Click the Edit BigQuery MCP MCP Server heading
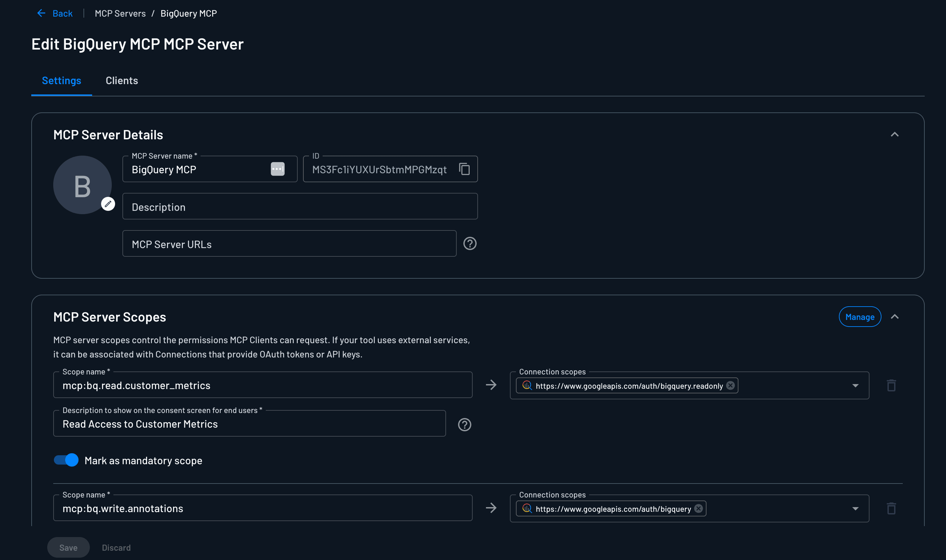This screenshot has width=946, height=560. click(x=137, y=44)
